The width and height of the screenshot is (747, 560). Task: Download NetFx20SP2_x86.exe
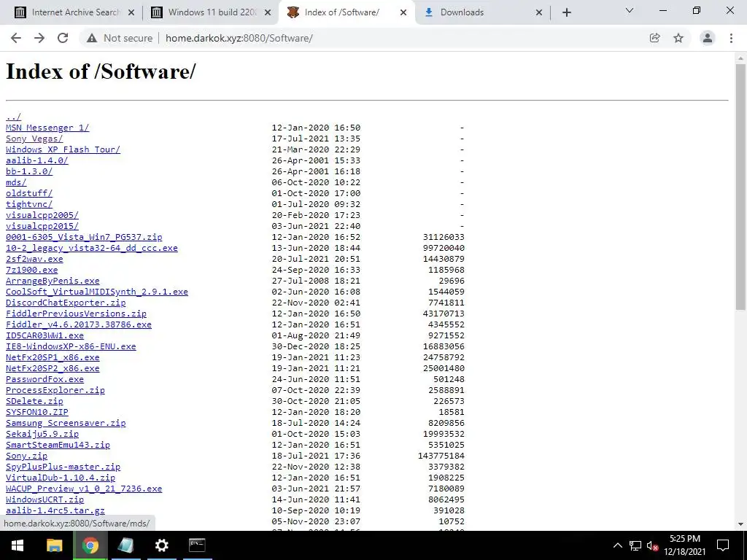[53, 368]
